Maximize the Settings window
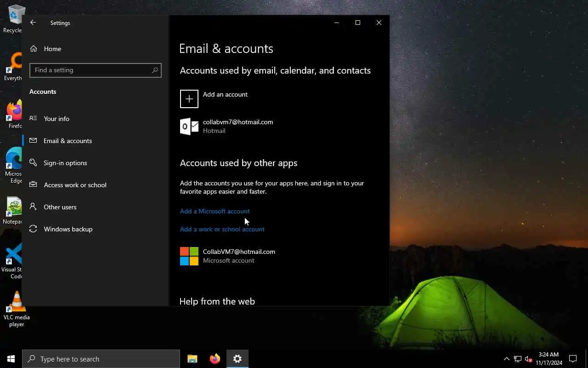The image size is (588, 368). (x=358, y=23)
